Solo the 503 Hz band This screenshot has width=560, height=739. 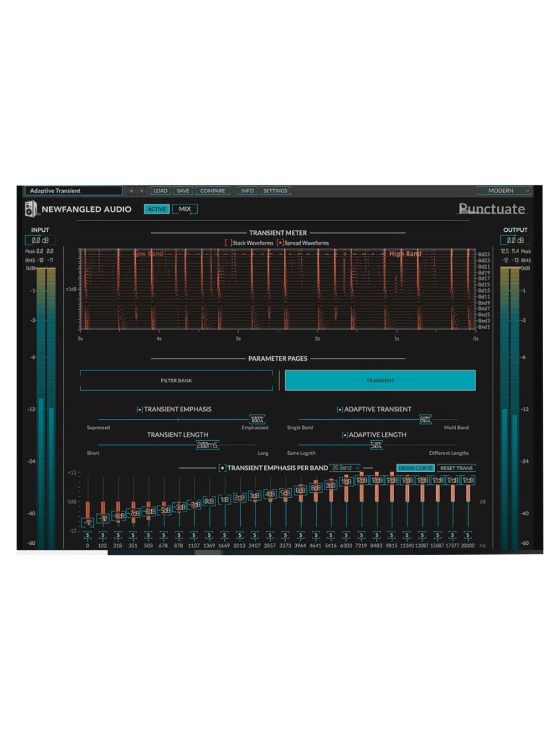[x=148, y=535]
